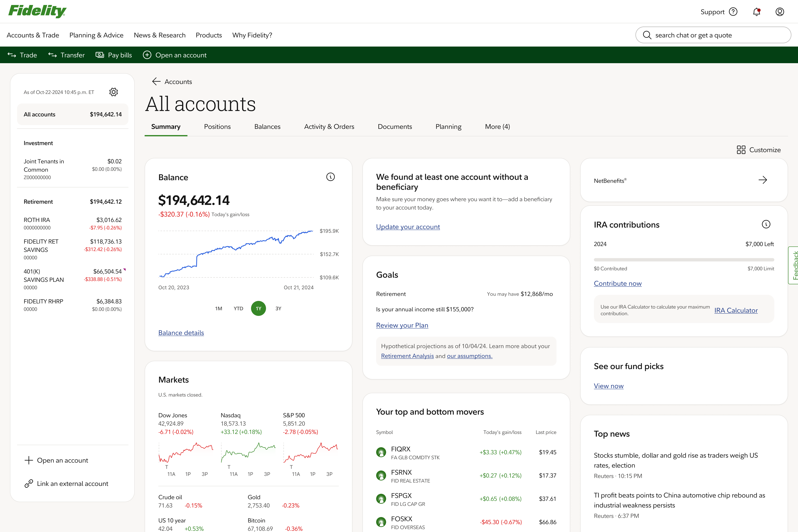Click the Pay bills money icon
798x532 pixels.
(x=100, y=55)
